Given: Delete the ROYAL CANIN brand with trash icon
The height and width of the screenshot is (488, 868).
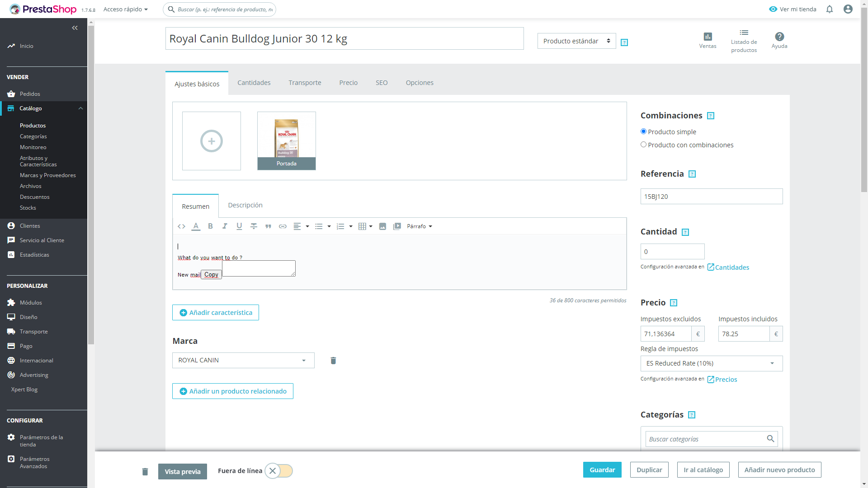Looking at the screenshot, I should tap(333, 361).
